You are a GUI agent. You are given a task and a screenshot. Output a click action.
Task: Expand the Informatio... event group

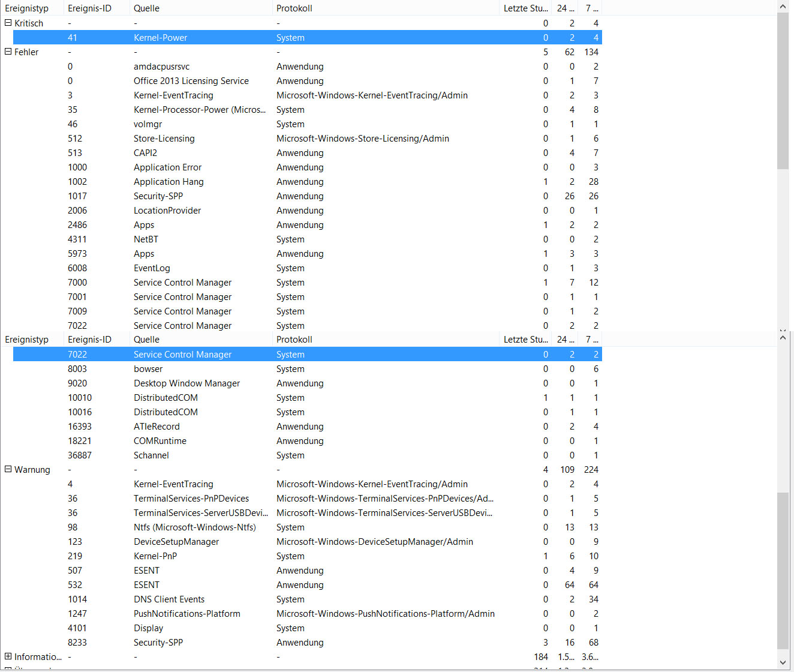(x=8, y=656)
